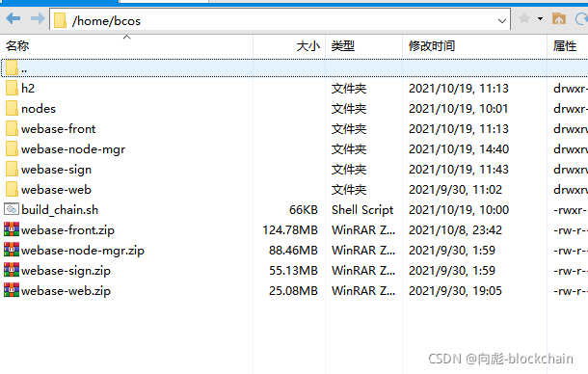Click the h2 folder icon
The height and width of the screenshot is (374, 588).
click(12, 88)
